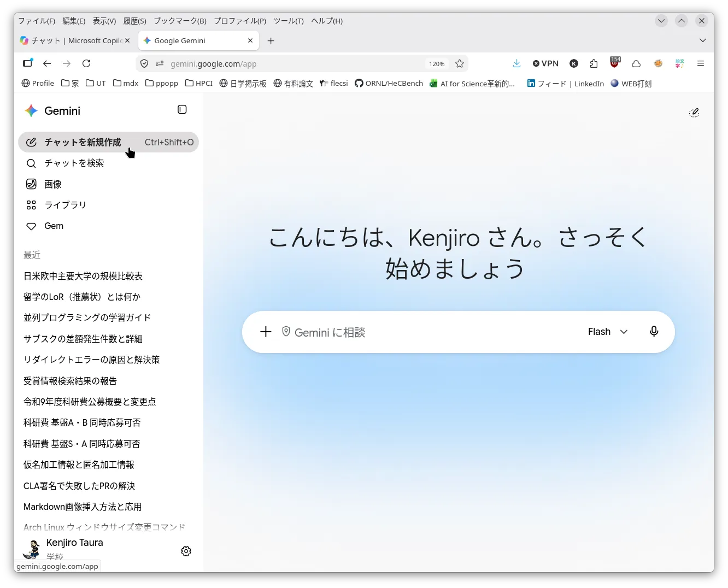Open the ツール(T) menu
Image resolution: width=728 pixels, height=588 pixels.
(x=289, y=21)
